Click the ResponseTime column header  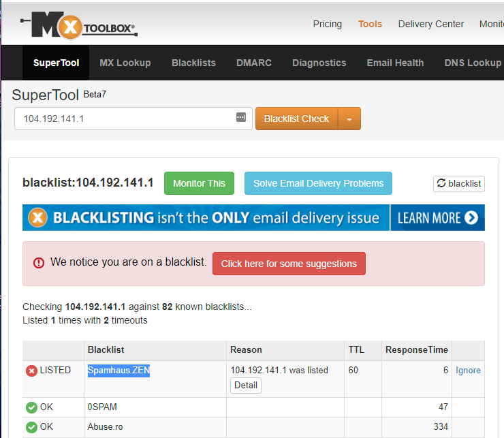pos(417,350)
